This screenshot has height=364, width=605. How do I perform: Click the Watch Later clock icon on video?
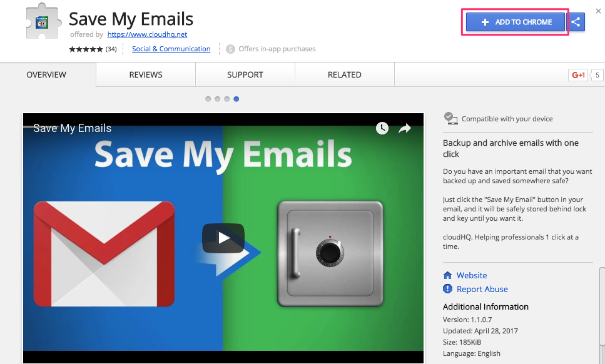[382, 128]
